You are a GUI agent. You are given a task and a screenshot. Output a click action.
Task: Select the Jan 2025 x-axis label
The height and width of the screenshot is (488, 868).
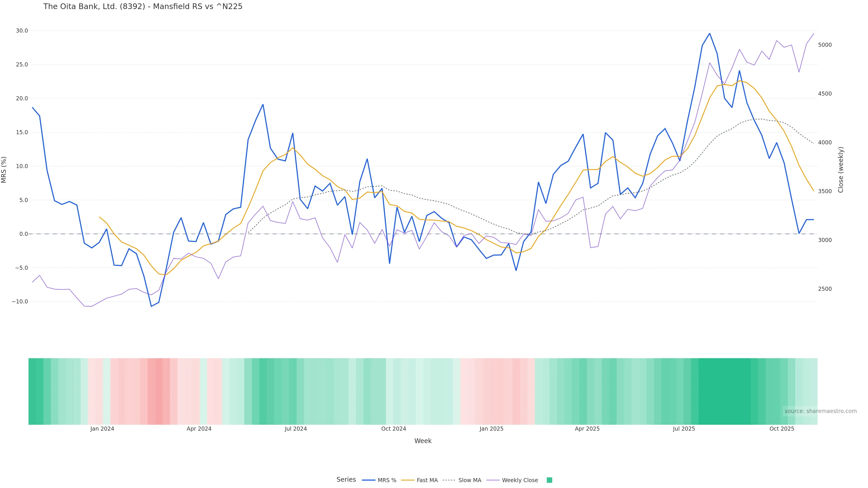[x=491, y=429]
